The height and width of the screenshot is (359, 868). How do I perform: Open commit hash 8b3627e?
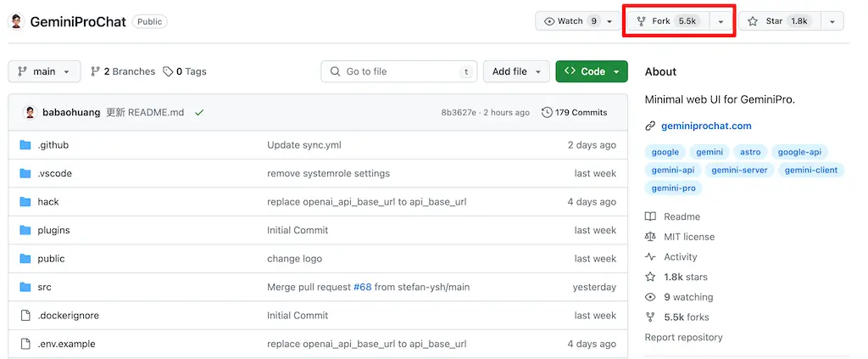(x=459, y=113)
